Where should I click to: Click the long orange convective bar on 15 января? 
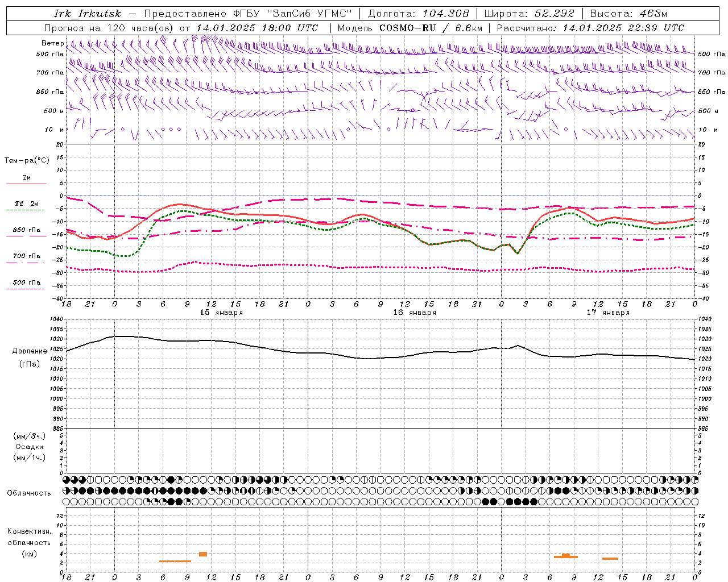(x=175, y=561)
